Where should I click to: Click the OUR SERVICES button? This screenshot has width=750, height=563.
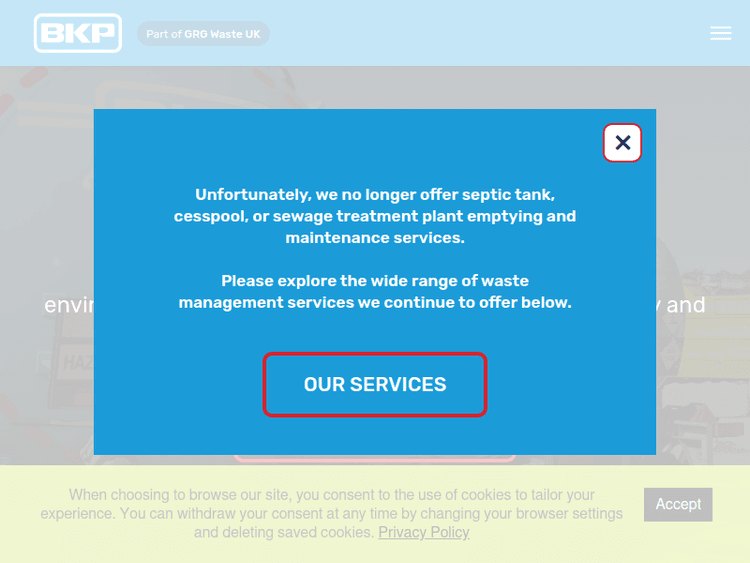pos(375,385)
